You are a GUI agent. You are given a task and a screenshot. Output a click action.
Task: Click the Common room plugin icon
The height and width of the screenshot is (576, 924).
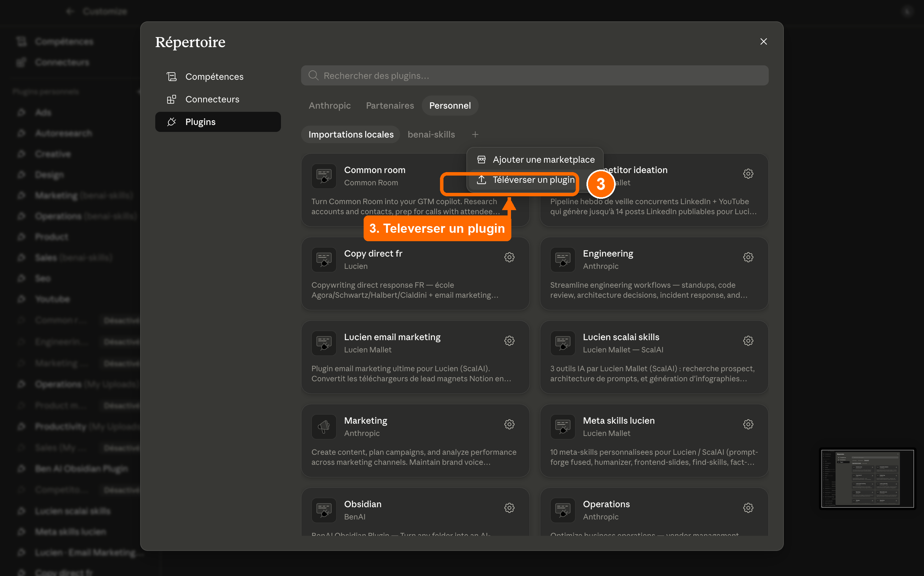coord(324,176)
